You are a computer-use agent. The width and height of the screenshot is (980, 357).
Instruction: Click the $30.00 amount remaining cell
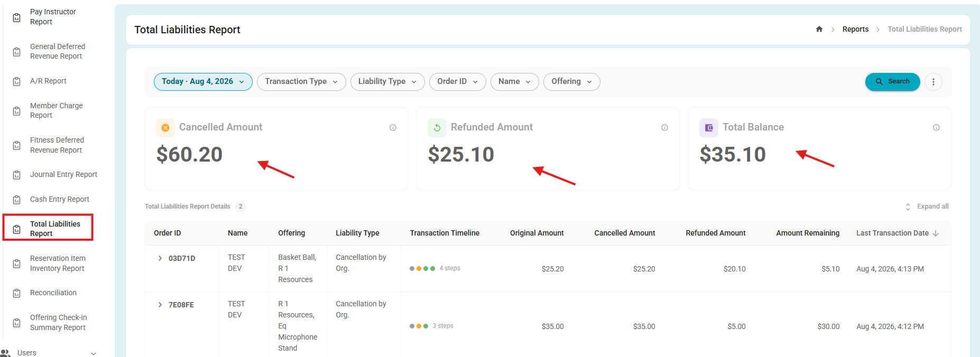828,326
